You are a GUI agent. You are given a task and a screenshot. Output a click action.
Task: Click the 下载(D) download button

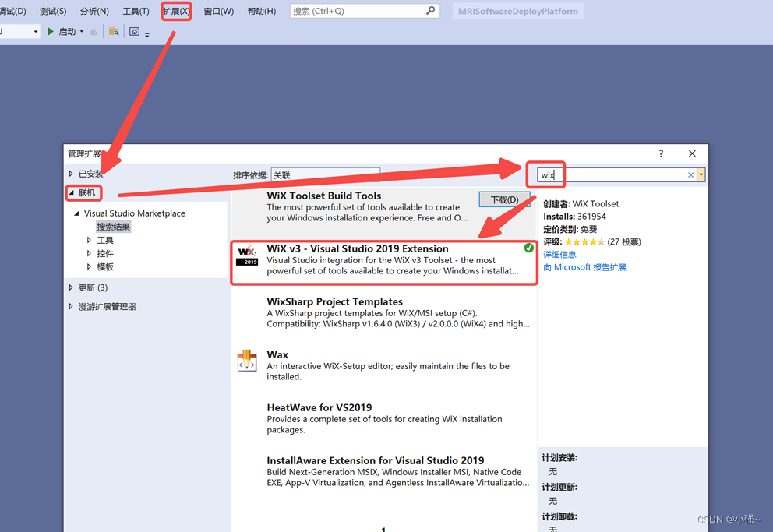tap(504, 199)
